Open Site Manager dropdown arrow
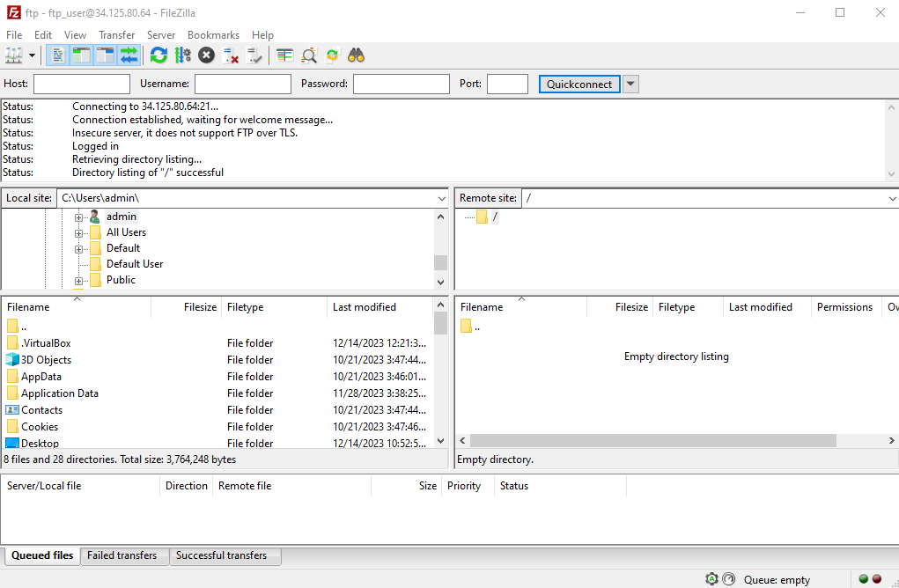Viewport: 899px width, 588px height. (32, 55)
